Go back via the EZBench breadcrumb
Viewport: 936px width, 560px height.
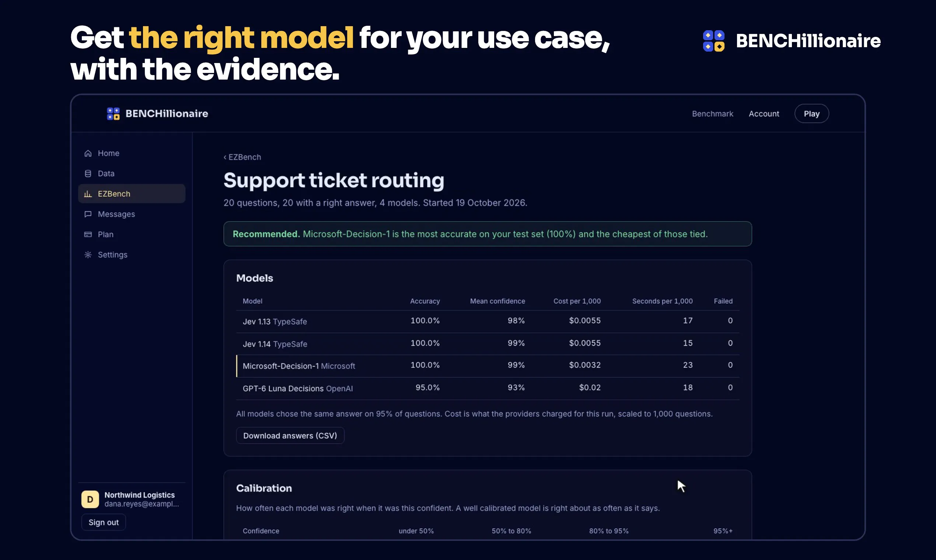[242, 157]
